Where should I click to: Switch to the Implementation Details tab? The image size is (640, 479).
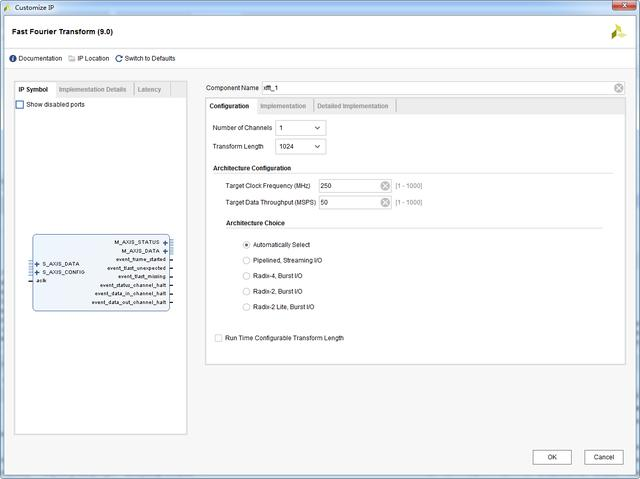pos(92,90)
